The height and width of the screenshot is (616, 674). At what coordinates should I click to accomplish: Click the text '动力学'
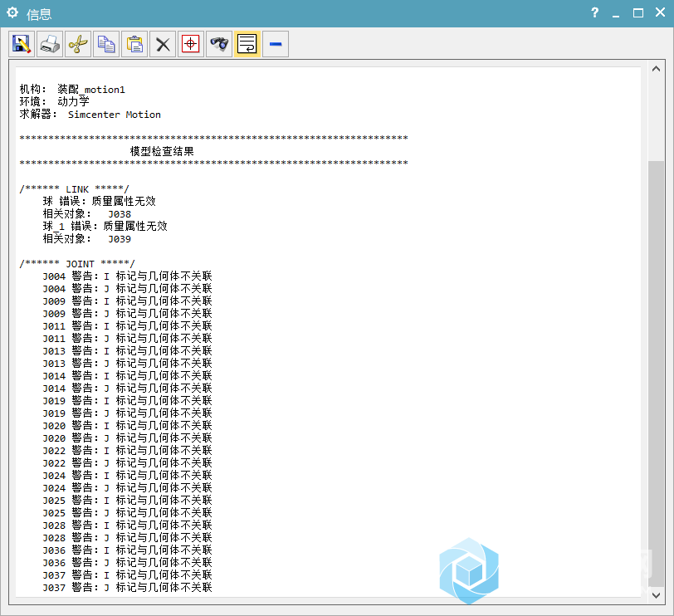[x=74, y=102]
